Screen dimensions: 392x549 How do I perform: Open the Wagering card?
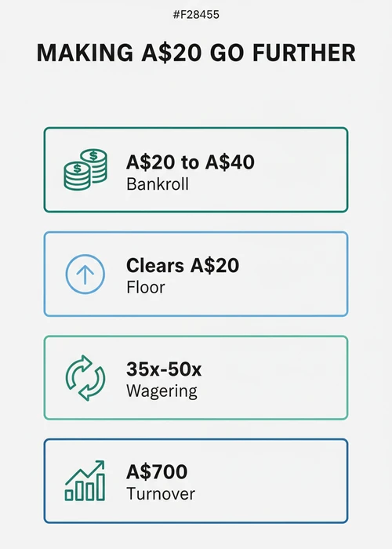tap(196, 377)
